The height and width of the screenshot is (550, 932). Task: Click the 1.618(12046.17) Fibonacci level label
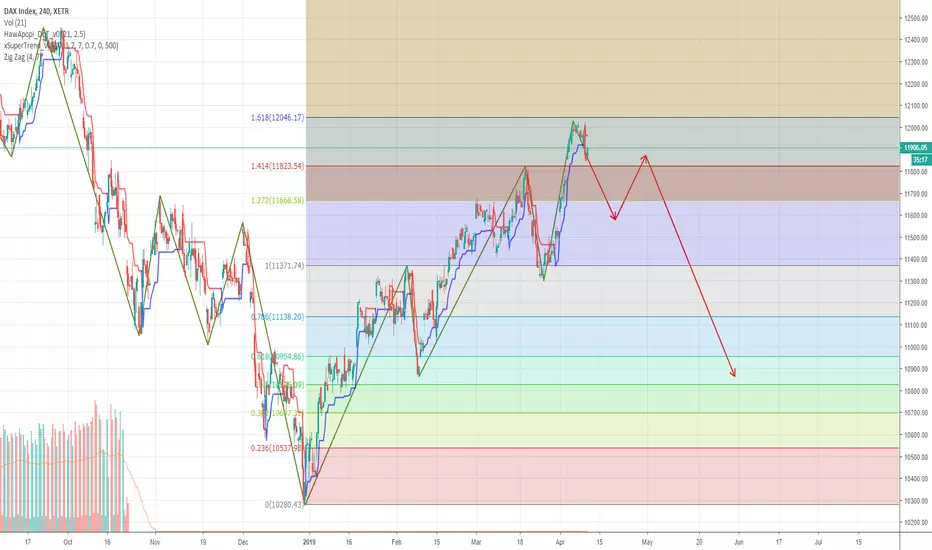point(277,118)
